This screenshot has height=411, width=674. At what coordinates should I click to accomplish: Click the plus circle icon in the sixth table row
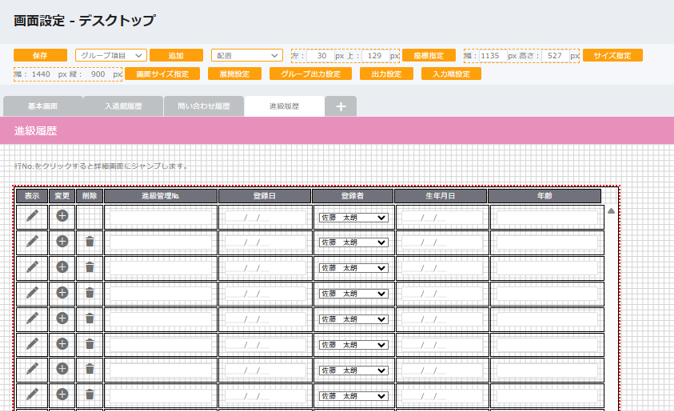(62, 344)
